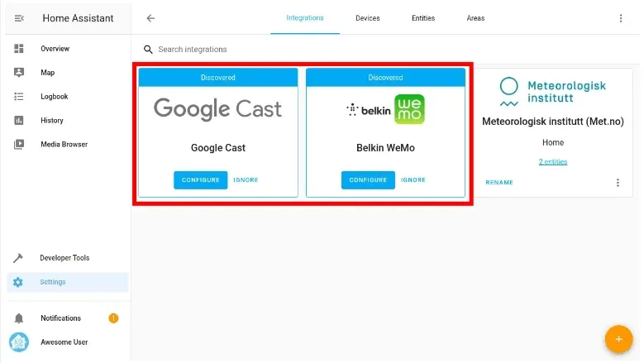Click the Logbook list icon

pos(19,97)
